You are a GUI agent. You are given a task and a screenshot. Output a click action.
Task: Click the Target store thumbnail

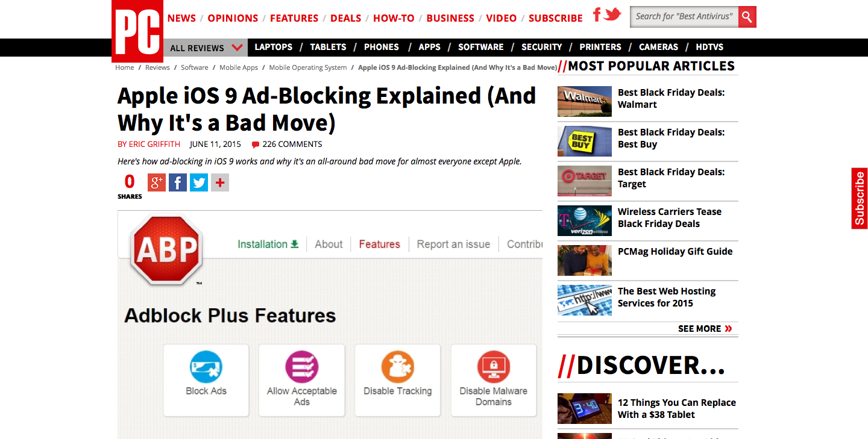[x=585, y=181]
